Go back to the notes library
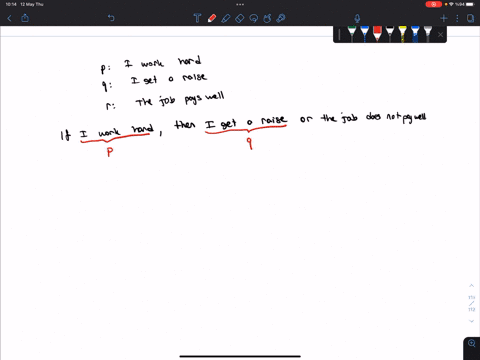The image size is (480, 360). [9, 18]
